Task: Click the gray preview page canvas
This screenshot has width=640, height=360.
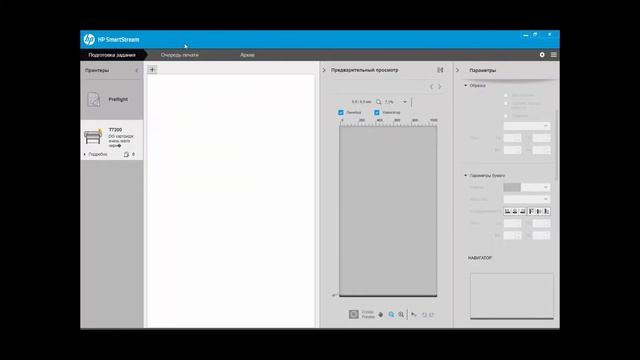Action: [x=388, y=211]
